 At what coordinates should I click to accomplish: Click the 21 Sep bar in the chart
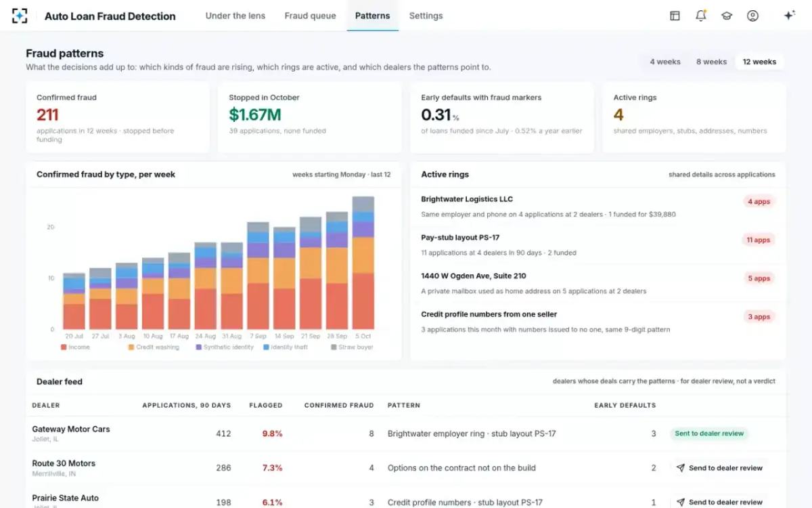point(311,273)
